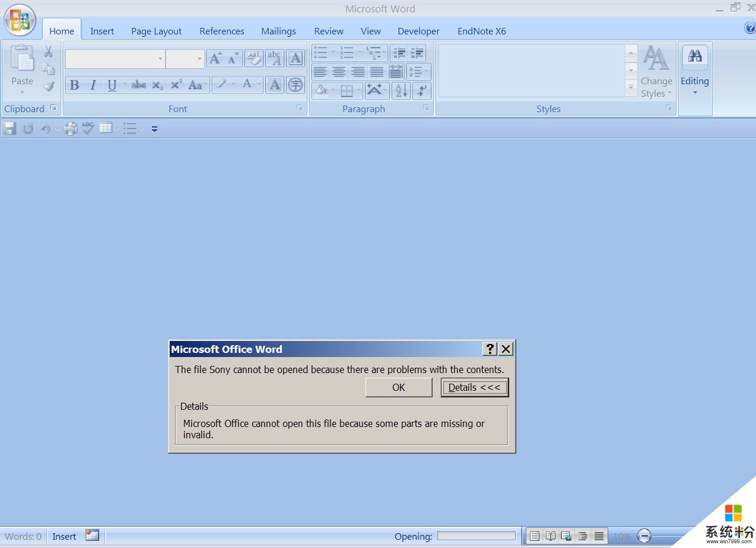Screen dimensions: 756x548
Task: Open Customize Quick Access Toolbar dropdown
Action: click(154, 129)
